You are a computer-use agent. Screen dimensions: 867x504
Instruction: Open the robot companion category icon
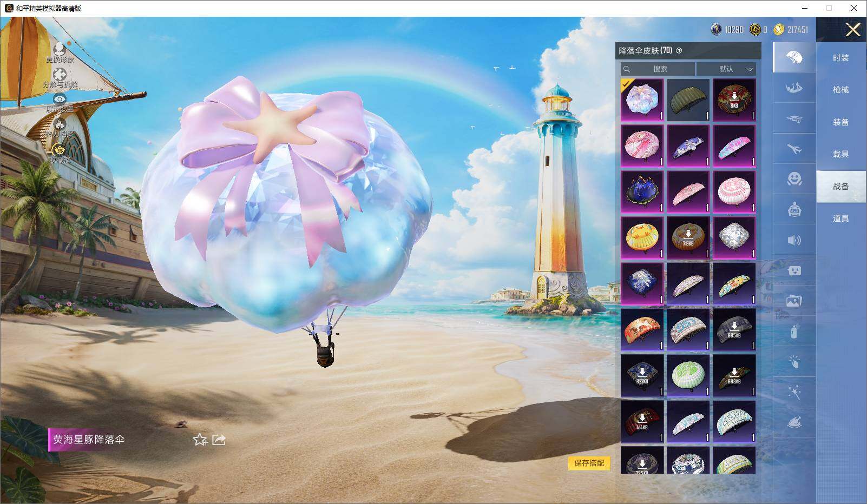[x=794, y=210]
